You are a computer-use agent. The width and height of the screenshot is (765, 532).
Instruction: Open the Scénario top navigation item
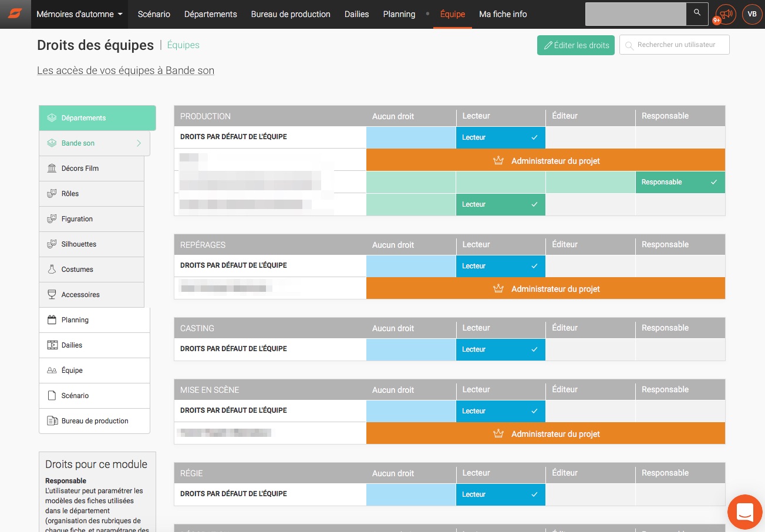click(x=154, y=14)
